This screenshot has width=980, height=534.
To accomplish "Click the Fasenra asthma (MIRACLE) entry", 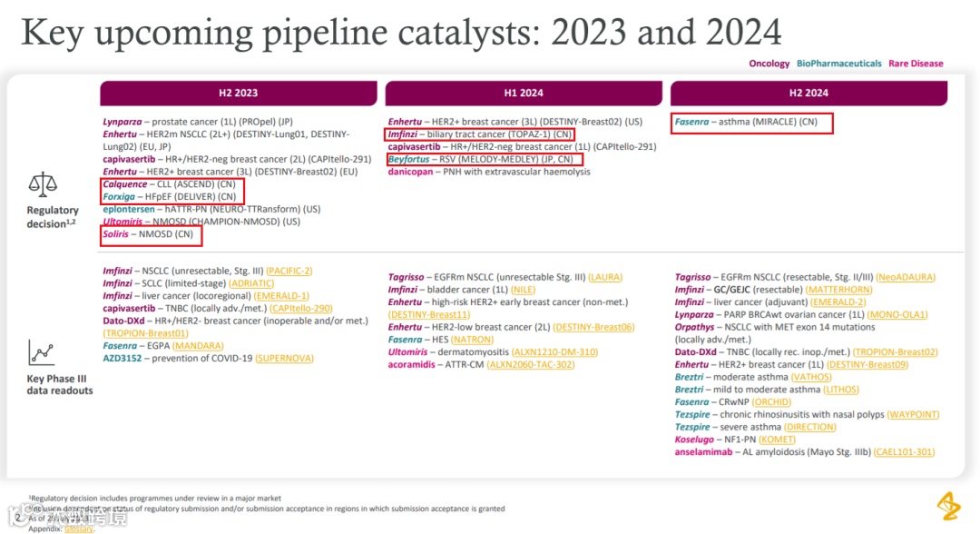I will click(x=746, y=122).
